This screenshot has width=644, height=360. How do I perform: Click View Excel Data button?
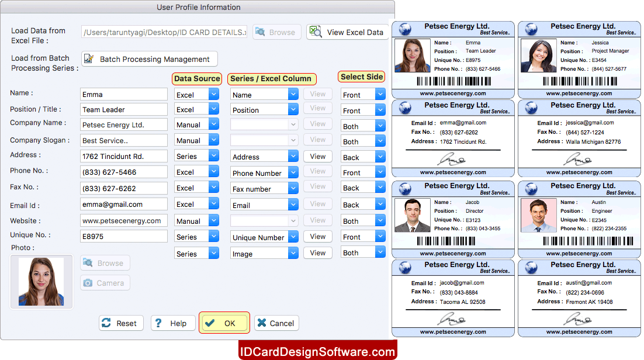[348, 32]
